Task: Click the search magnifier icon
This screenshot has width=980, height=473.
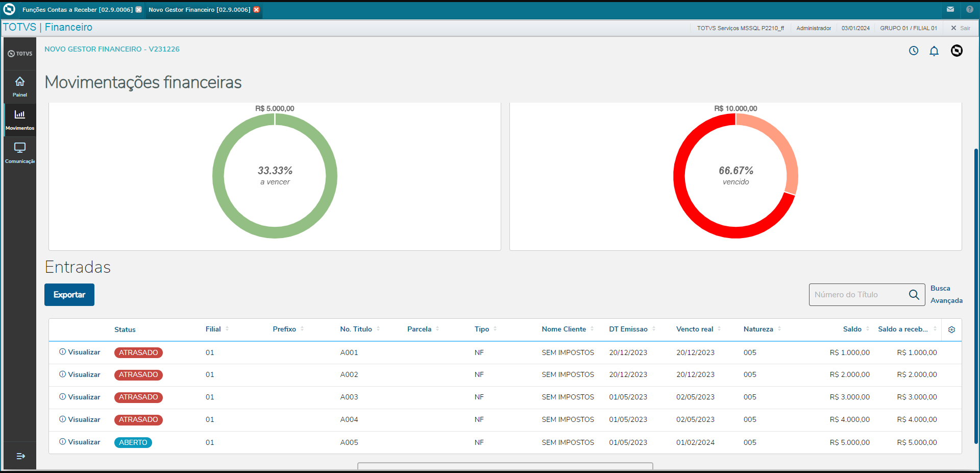Action: [914, 295]
